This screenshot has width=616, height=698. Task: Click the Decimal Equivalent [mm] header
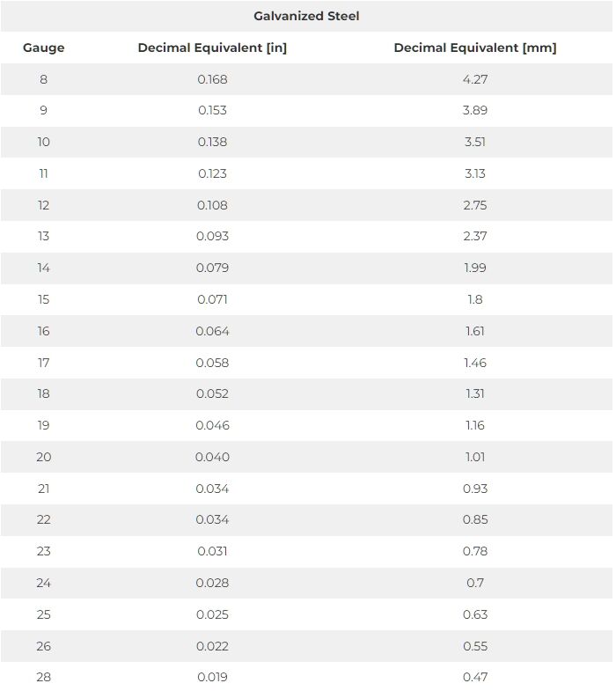[475, 48]
